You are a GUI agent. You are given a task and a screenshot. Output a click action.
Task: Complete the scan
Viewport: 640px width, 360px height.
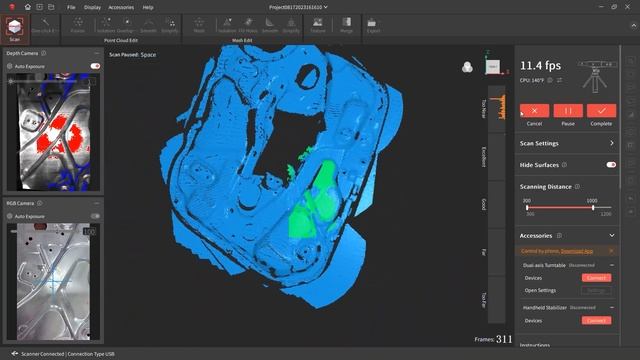601,111
